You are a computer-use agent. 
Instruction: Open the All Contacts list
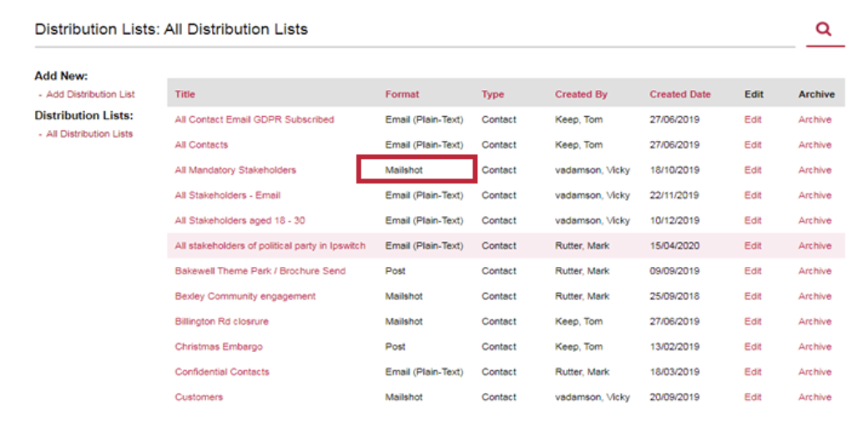click(x=201, y=145)
